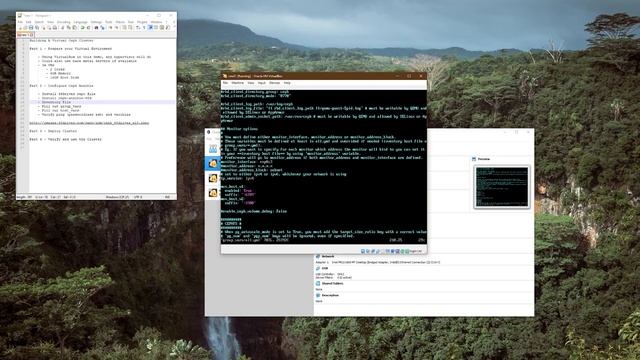
Task: Open the Description section header in VirtualBox Manager
Action: click(x=330, y=295)
